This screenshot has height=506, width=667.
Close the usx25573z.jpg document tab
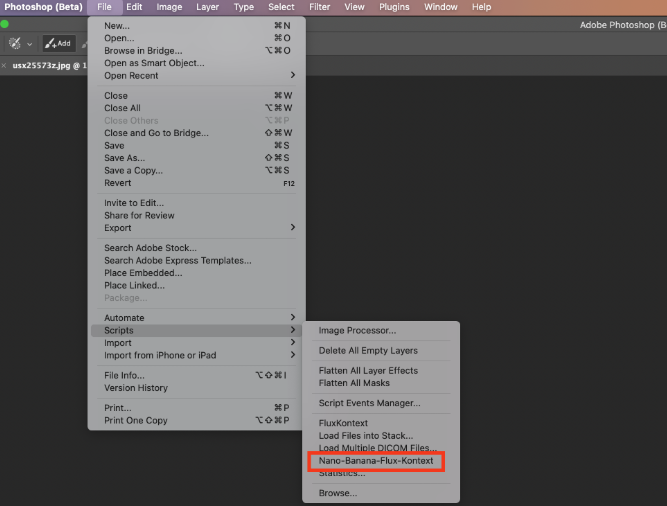point(5,65)
